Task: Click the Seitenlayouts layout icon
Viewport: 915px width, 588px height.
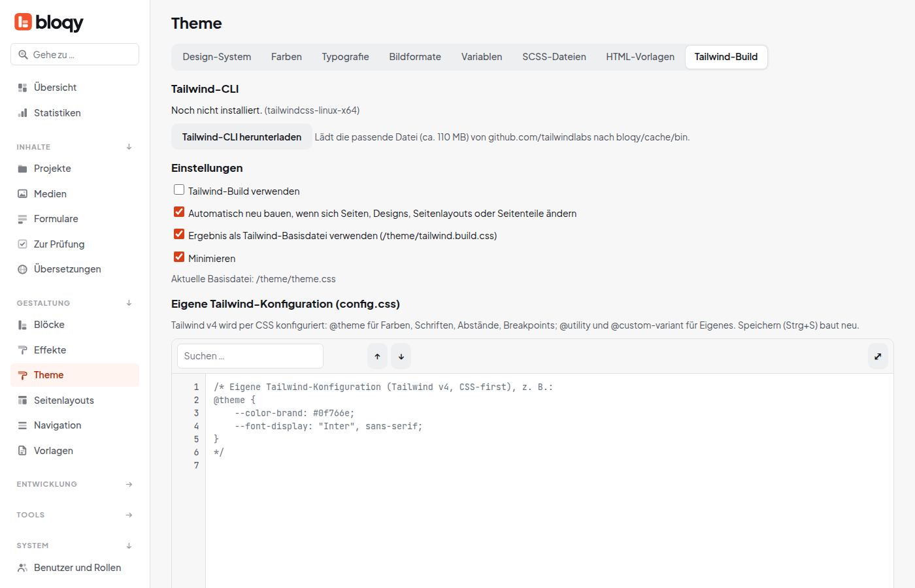Action: [x=22, y=400]
